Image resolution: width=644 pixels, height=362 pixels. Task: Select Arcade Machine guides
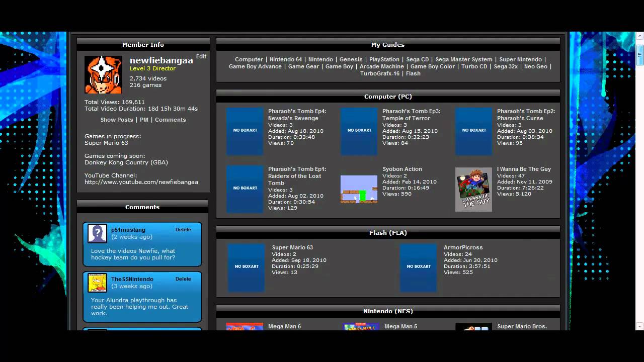(382, 66)
